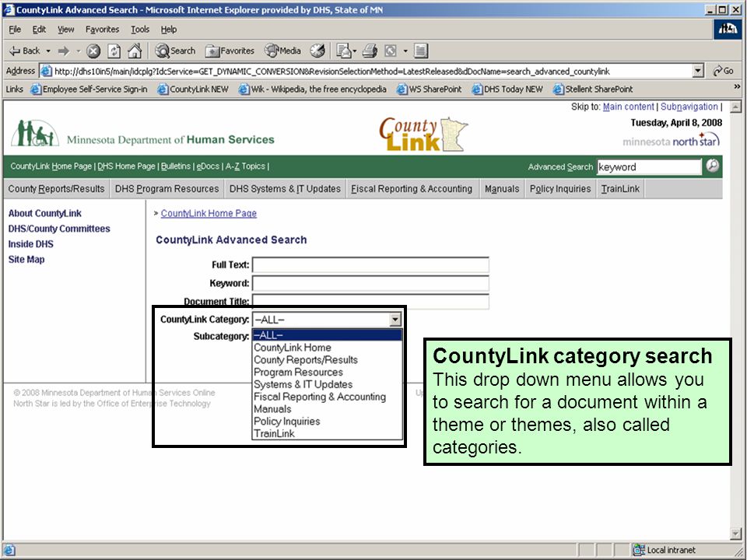Open the Search toolbar button
Viewport: 747px width, 560px height.
[x=175, y=51]
